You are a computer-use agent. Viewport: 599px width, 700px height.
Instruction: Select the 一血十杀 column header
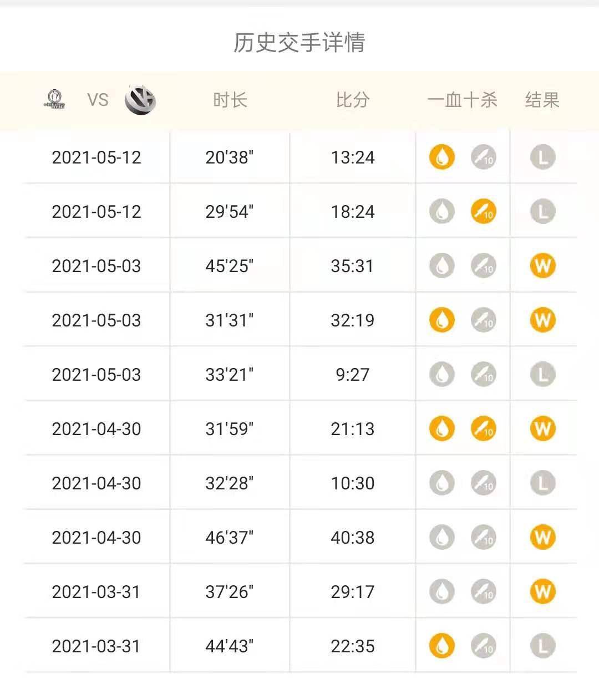click(462, 100)
